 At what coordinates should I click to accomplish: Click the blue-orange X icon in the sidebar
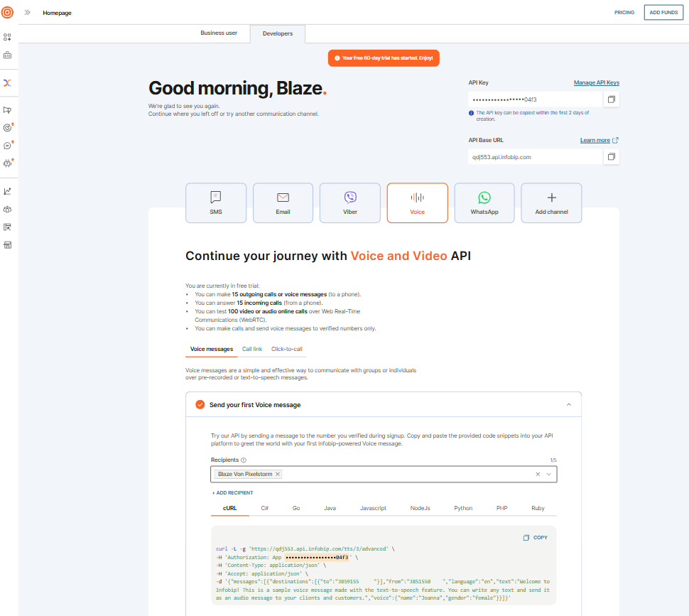8,83
